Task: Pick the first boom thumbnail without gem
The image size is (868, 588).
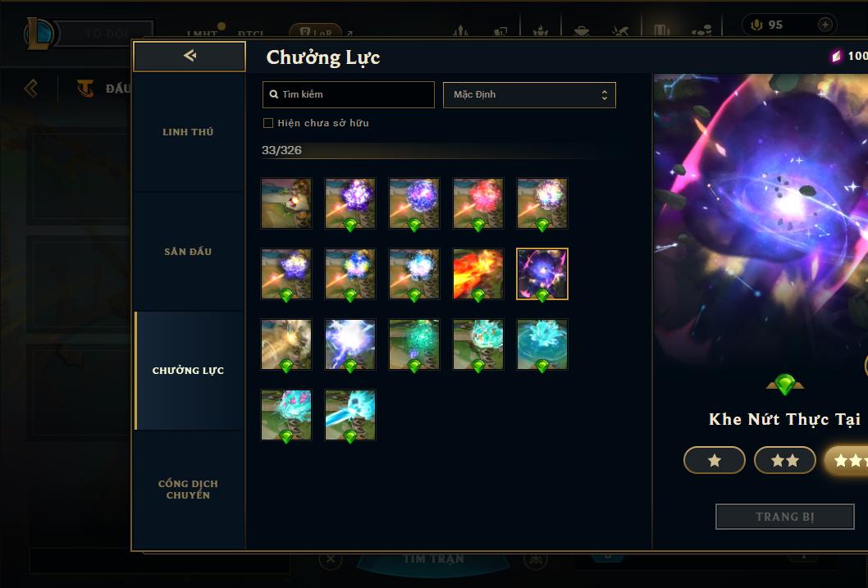Action: tap(286, 203)
